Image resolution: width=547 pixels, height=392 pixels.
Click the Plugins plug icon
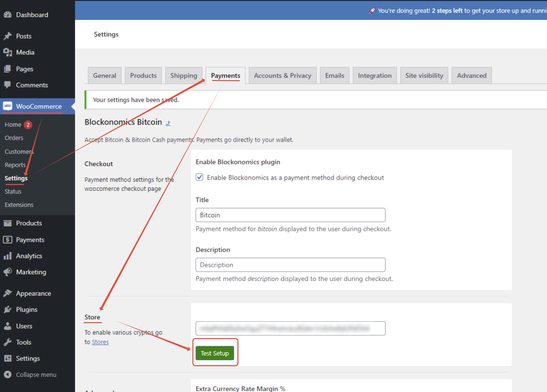tap(8, 310)
